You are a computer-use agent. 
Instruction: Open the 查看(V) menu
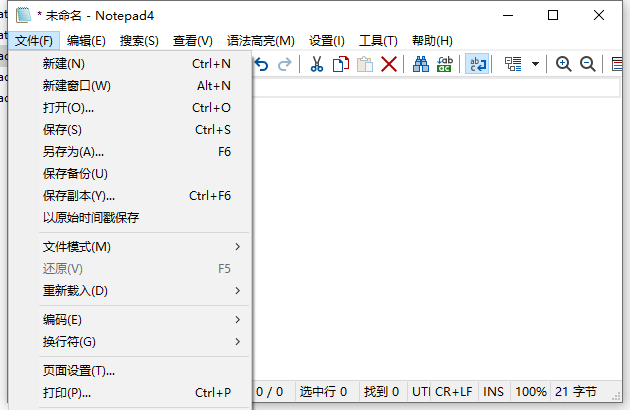[x=192, y=41]
